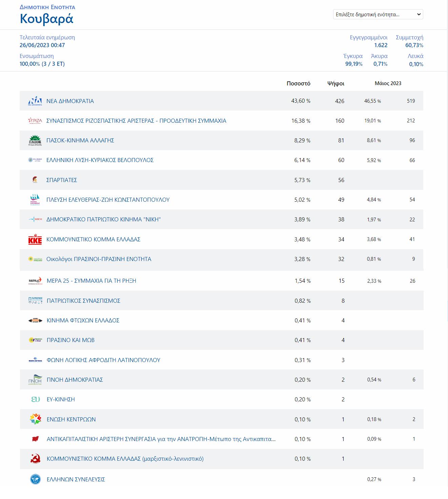Screen dimensions: 448x499
Task: Open ΦΩΝΗ ΛΟΓΙΚΗΣ ΑΦΡΟΔΙΤΗ ΛΑΤΙΝΟΠΟΥΛΟΥ link
Action: [104, 360]
